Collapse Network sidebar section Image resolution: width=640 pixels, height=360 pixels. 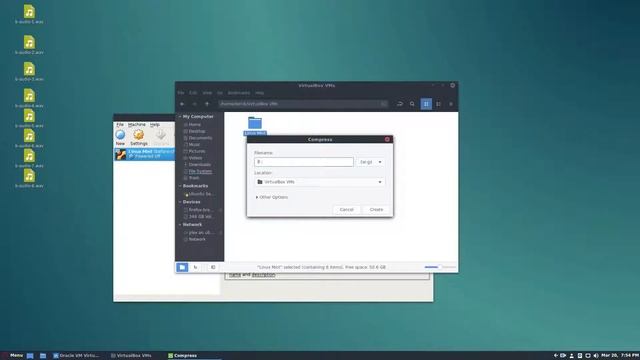pos(180,225)
